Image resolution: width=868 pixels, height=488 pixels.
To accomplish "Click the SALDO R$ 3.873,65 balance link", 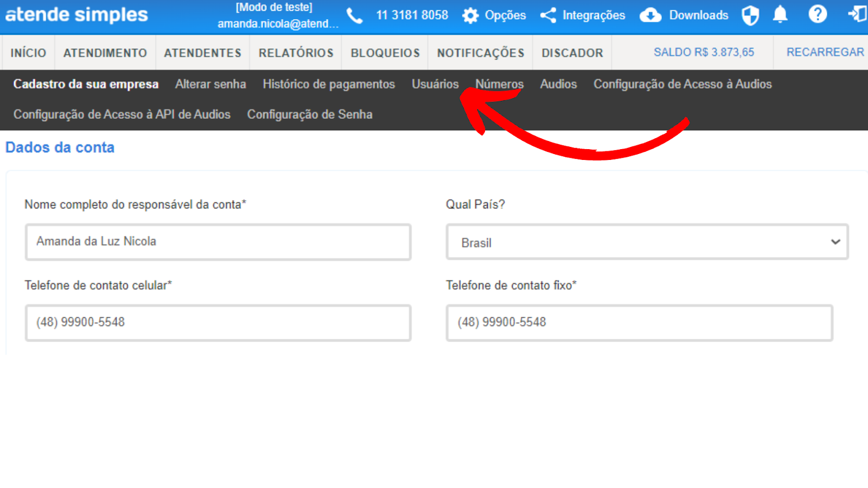I will tap(704, 52).
